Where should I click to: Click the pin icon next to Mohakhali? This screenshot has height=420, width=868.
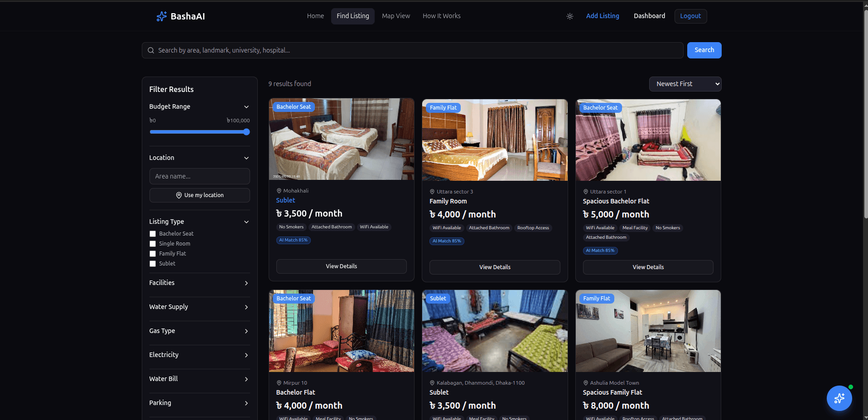[279, 191]
